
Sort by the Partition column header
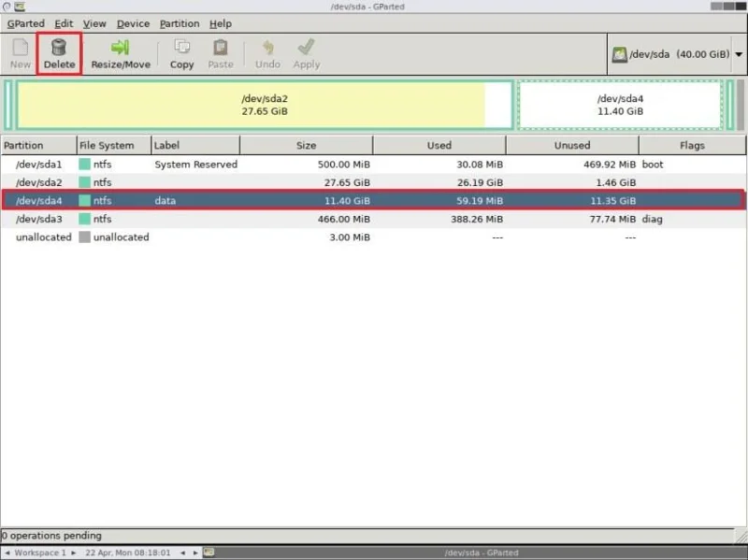tap(38, 145)
